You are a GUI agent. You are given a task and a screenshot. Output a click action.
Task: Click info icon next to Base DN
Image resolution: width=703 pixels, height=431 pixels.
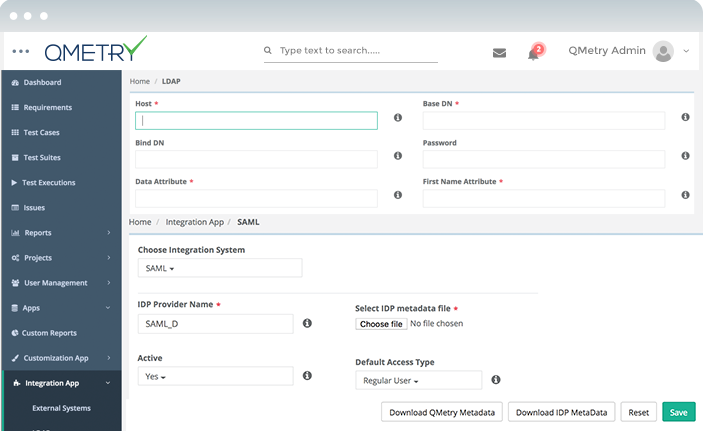click(685, 117)
